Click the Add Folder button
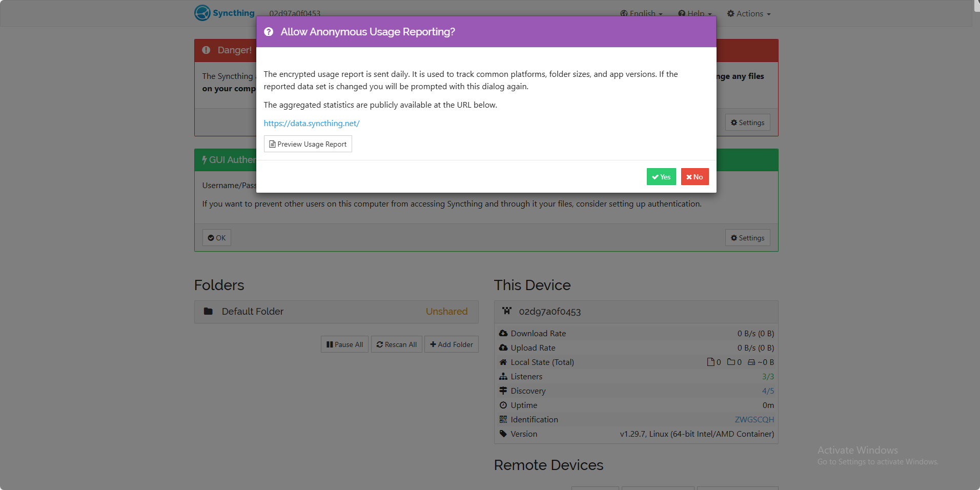The height and width of the screenshot is (490, 980). [x=452, y=344]
